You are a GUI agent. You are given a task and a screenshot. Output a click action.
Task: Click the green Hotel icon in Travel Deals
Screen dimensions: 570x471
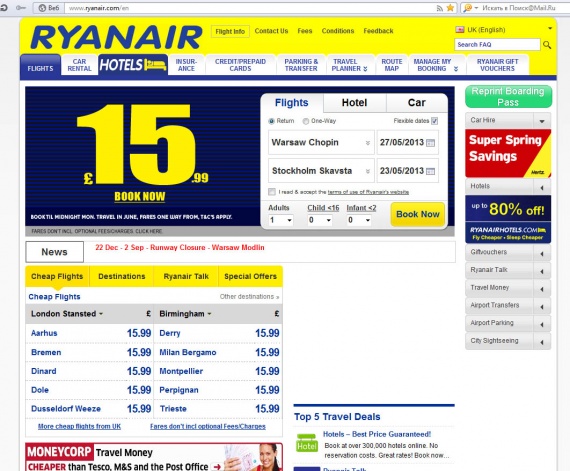click(x=307, y=443)
